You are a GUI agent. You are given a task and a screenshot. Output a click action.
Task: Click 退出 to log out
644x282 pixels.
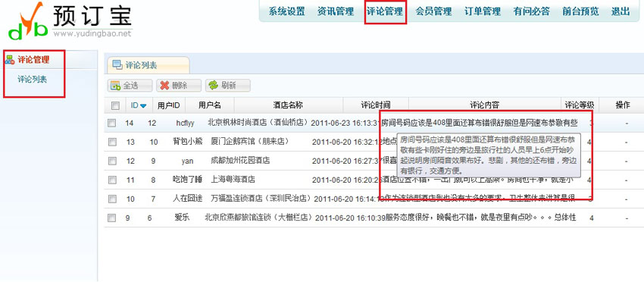pos(621,11)
